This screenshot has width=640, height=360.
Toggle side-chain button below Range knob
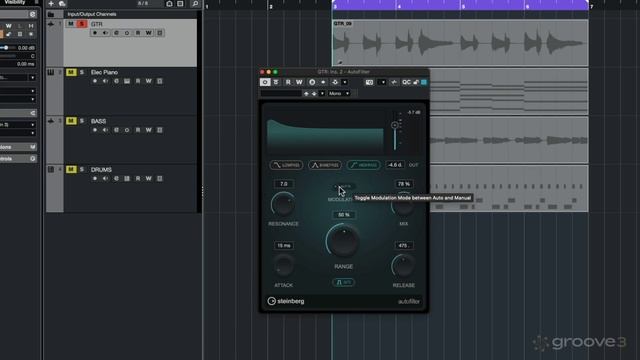tap(343, 282)
